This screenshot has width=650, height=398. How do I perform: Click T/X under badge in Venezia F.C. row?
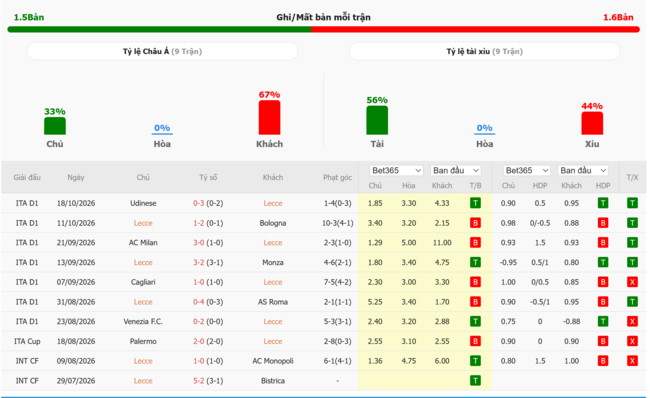tap(632, 321)
